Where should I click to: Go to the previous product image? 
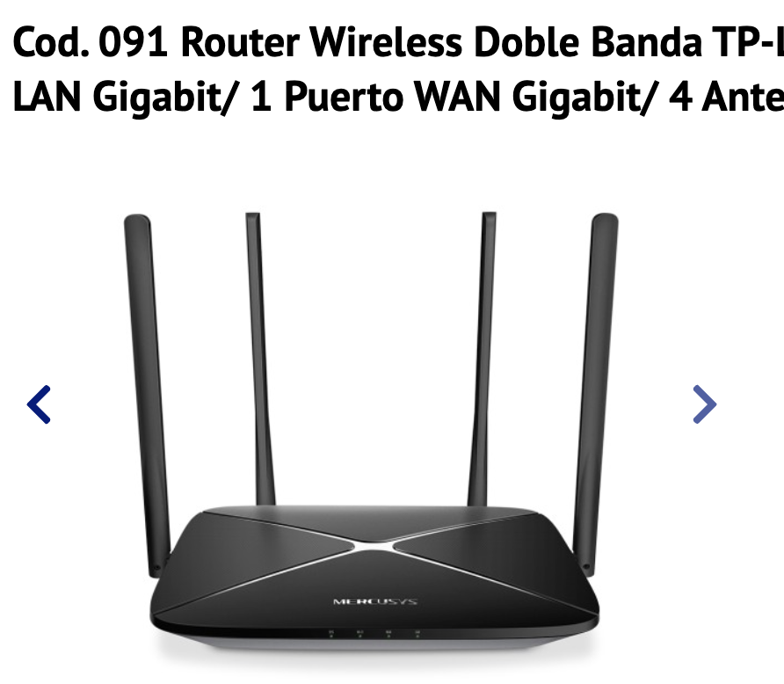[39, 404]
